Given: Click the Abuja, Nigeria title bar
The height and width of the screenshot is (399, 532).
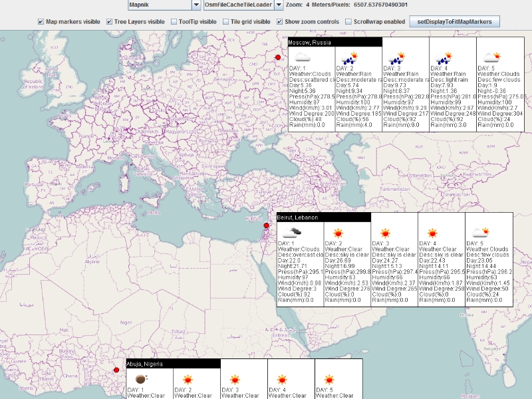Looking at the screenshot, I should (174, 364).
